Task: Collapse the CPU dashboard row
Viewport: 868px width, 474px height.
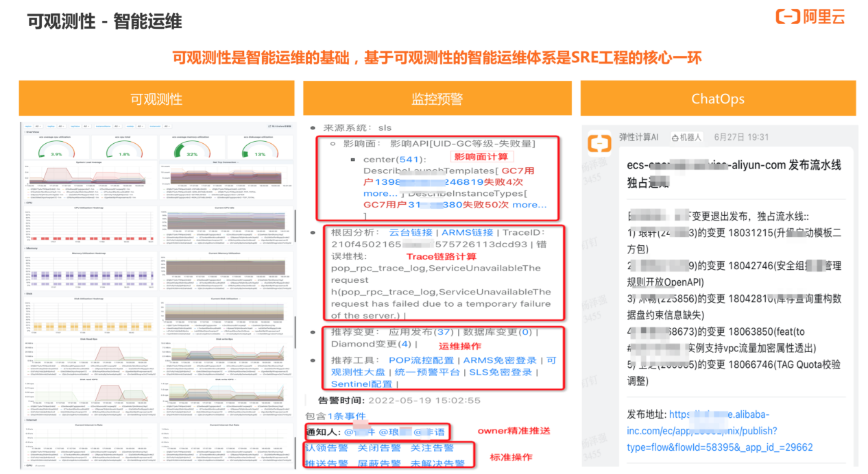Action: (29, 203)
